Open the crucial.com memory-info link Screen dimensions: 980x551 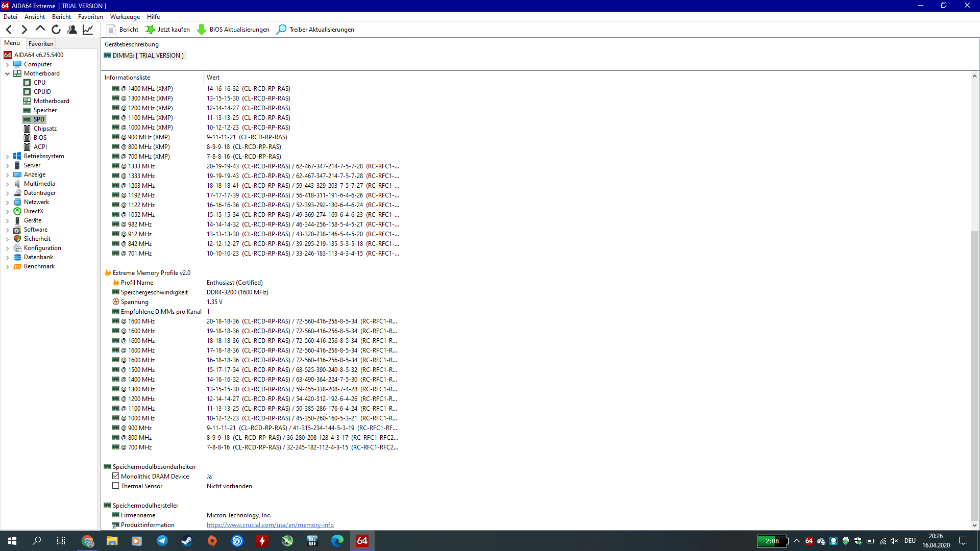click(x=270, y=524)
